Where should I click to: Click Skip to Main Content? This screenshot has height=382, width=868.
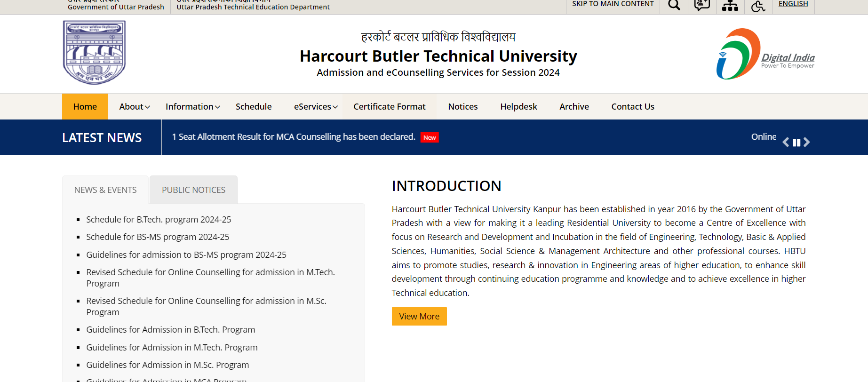coord(613,4)
